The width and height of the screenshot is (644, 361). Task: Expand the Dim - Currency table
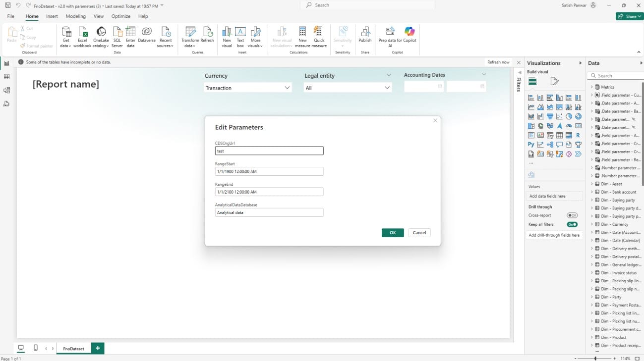[x=591, y=224]
